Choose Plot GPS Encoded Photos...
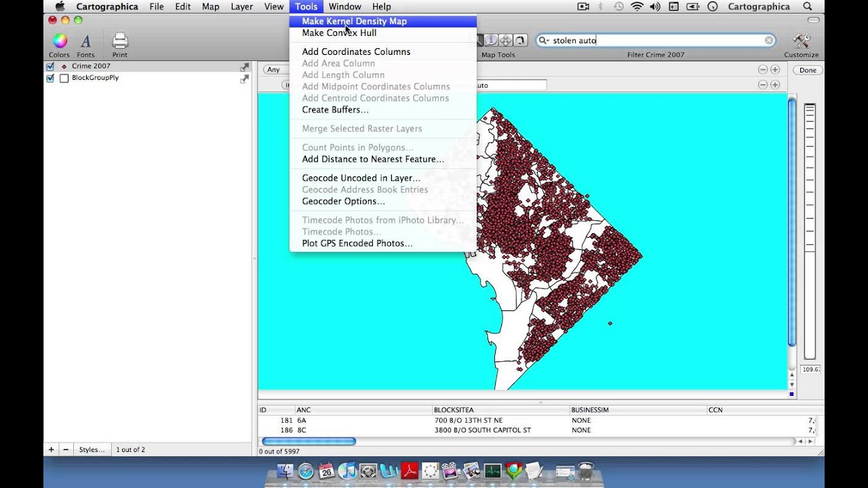Viewport: 868px width, 488px height. coord(383,243)
